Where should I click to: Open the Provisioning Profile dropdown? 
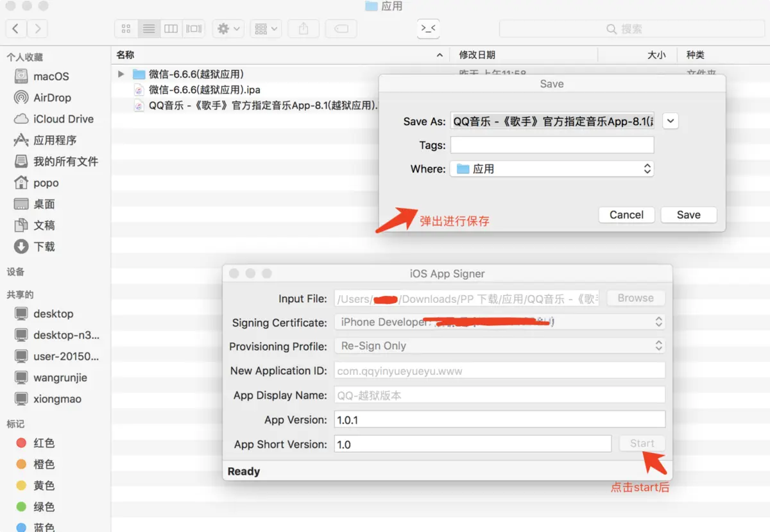pos(500,346)
